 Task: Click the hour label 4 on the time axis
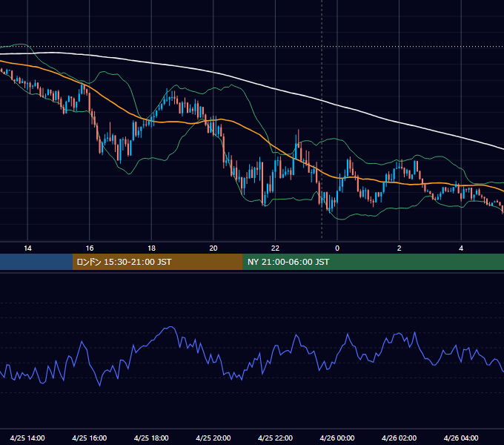(461, 248)
